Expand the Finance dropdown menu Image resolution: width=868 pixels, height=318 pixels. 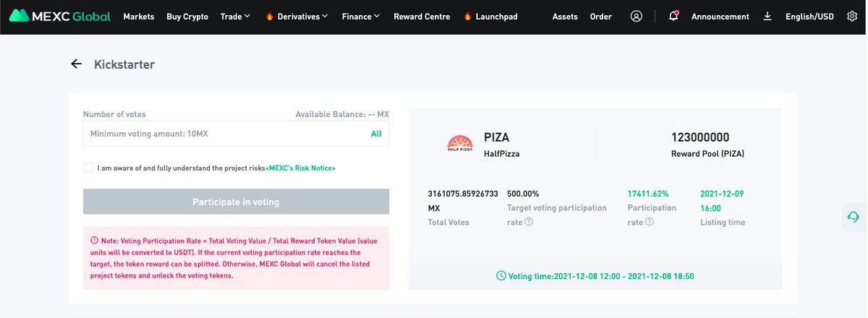click(360, 16)
